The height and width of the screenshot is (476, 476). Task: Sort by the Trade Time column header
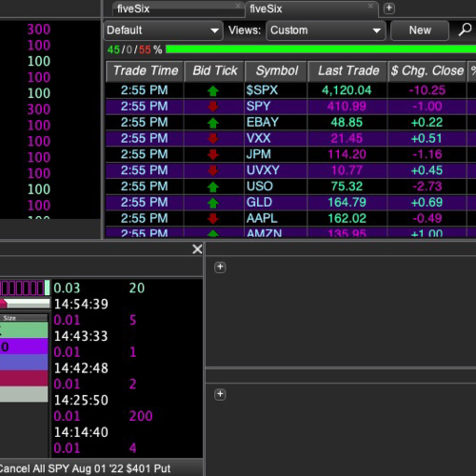145,71
